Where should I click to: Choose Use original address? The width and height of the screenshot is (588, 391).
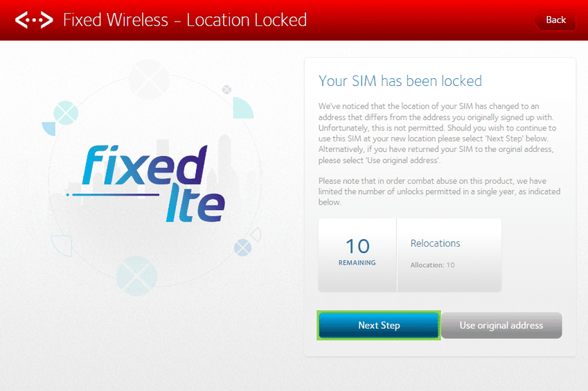pos(501,325)
